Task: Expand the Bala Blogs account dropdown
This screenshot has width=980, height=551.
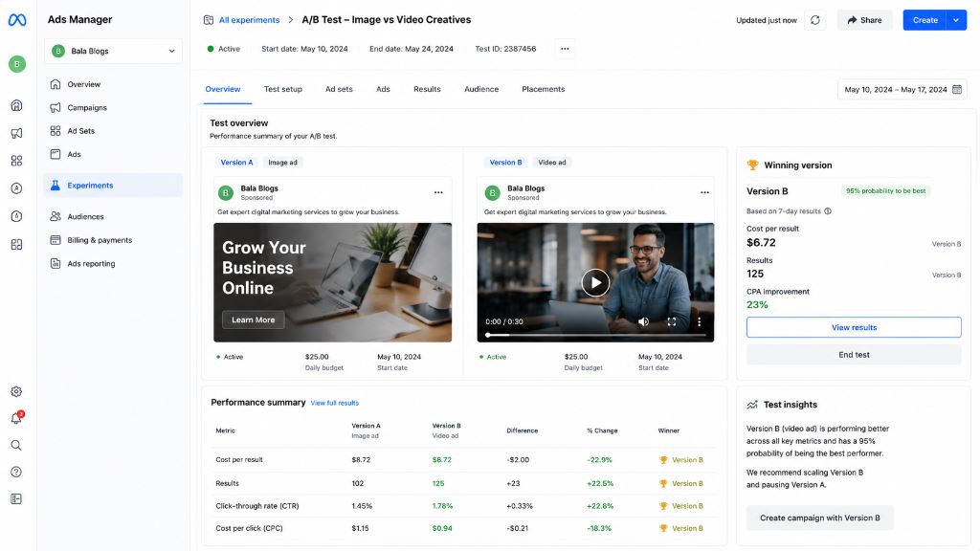Action: click(113, 52)
